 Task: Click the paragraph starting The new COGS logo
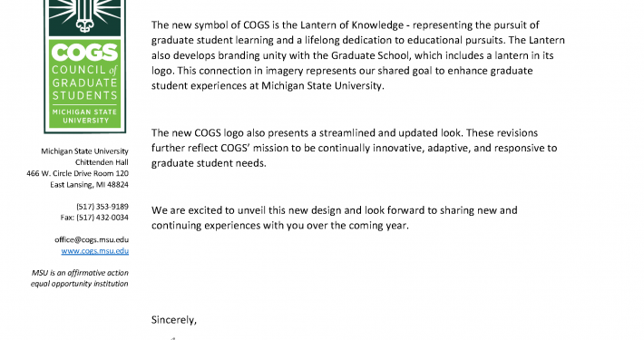(354, 148)
